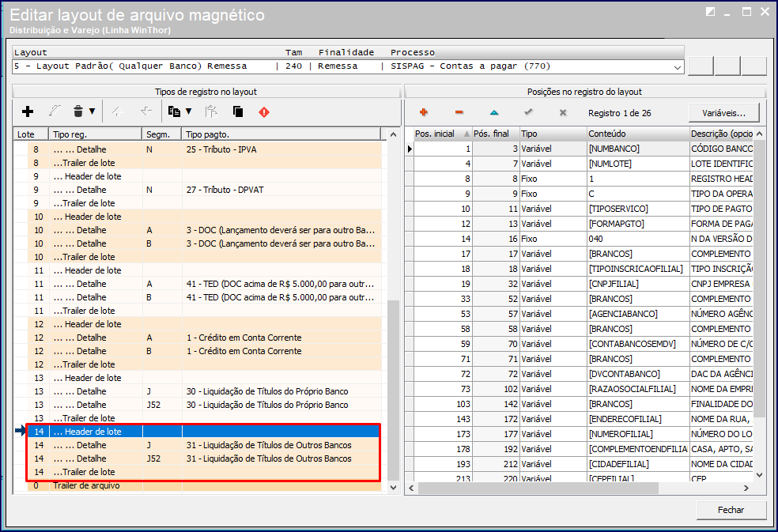
Task: Click the Fechar button
Action: coord(731,510)
